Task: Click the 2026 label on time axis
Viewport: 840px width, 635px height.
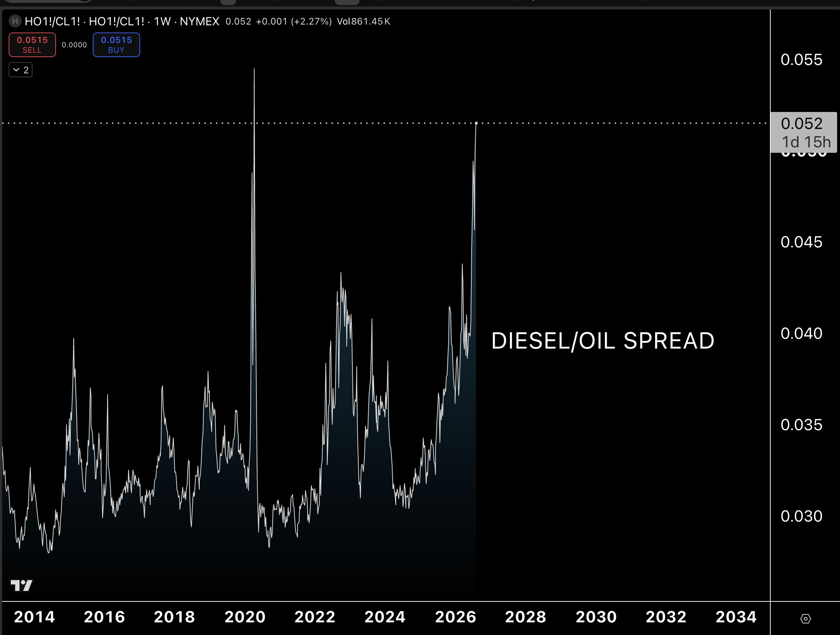Action: (455, 617)
